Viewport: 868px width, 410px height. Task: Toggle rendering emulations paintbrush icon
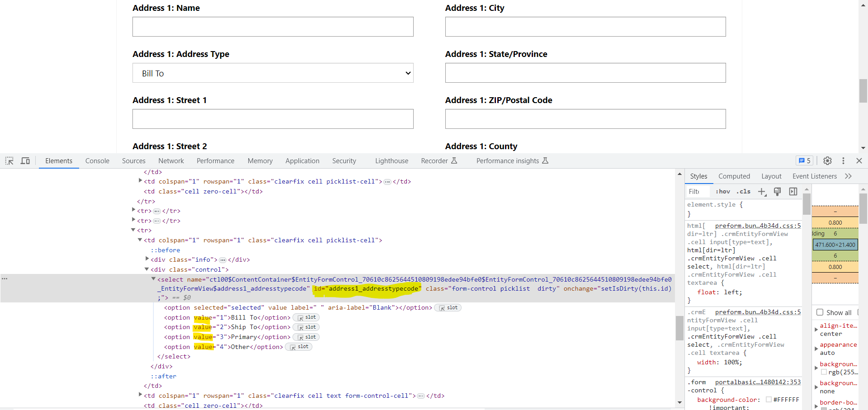[x=778, y=192]
